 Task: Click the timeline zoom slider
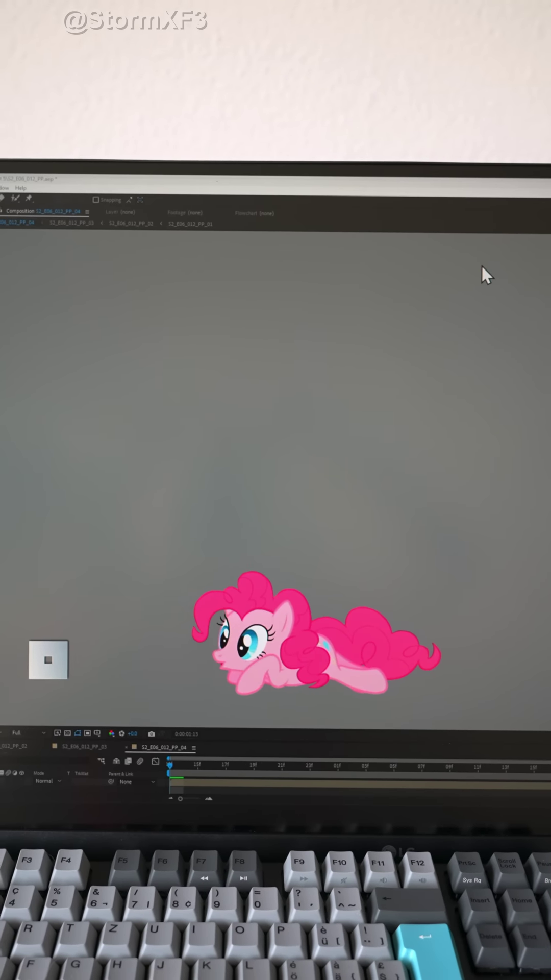[180, 799]
